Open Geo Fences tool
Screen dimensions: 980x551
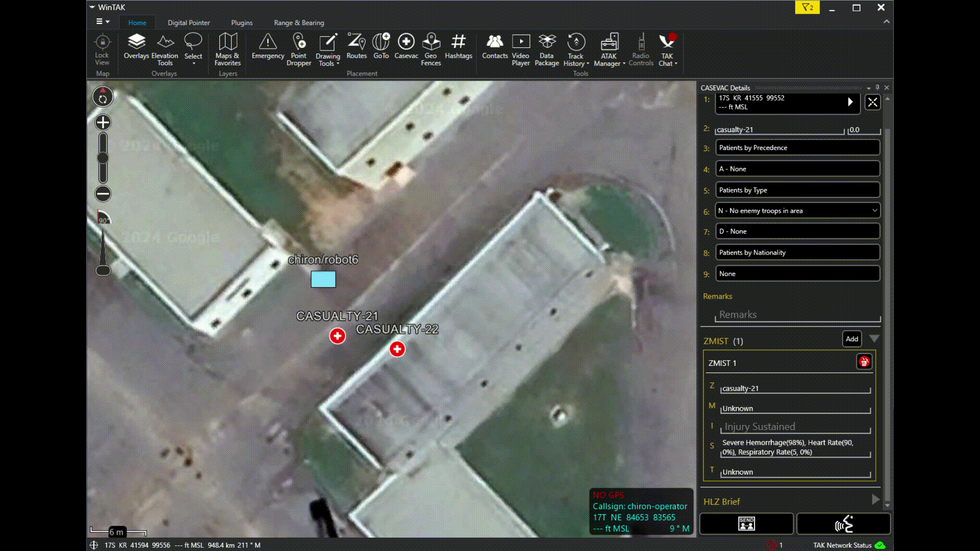point(431,49)
